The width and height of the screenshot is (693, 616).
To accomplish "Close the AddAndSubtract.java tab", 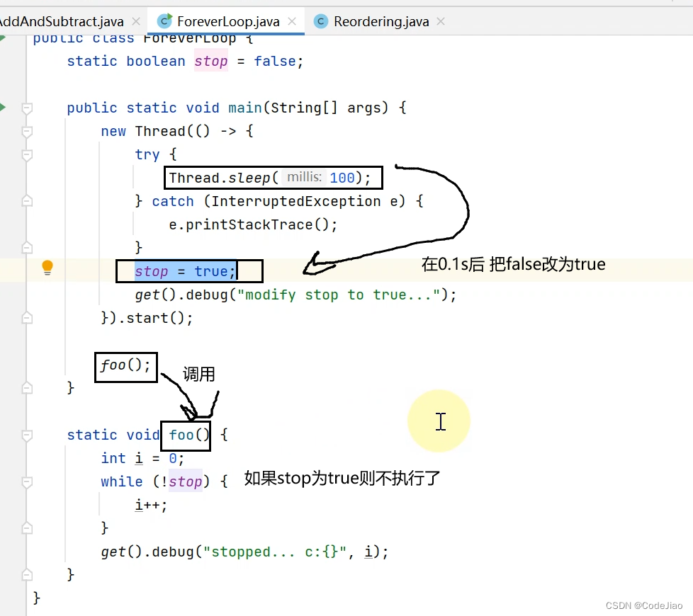I will coord(135,21).
